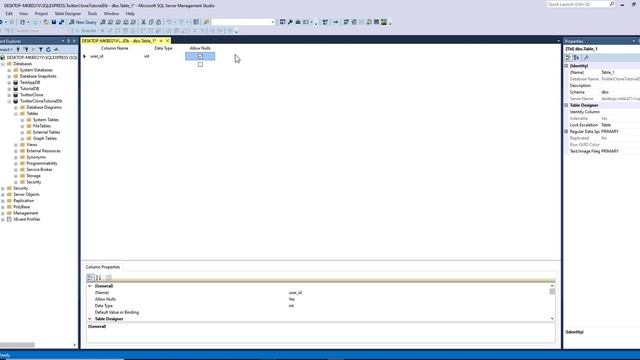Collapse the Tables folder node

pyautogui.click(x=16, y=113)
